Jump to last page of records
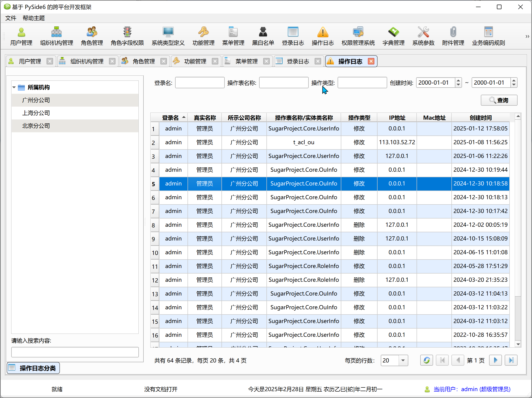The height and width of the screenshot is (398, 532). click(x=511, y=360)
